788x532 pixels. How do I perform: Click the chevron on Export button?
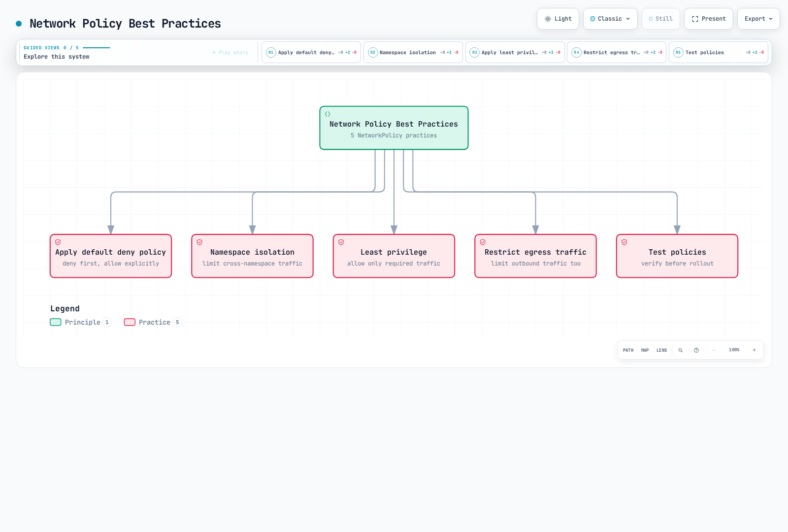[x=771, y=19]
